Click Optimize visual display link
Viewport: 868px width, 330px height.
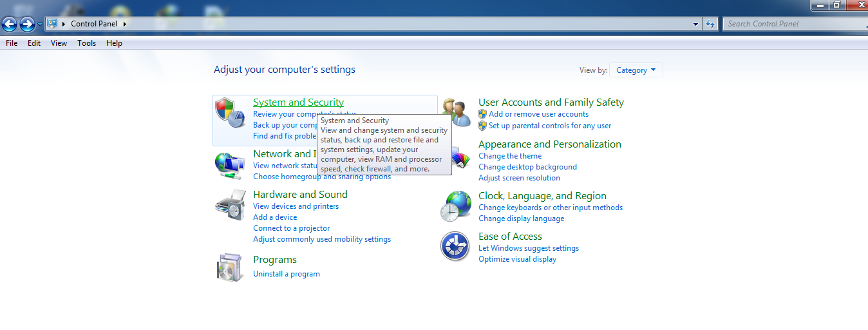point(517,259)
